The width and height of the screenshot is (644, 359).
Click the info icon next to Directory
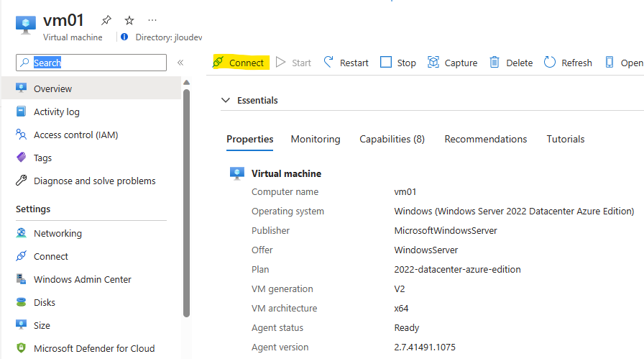(124, 37)
